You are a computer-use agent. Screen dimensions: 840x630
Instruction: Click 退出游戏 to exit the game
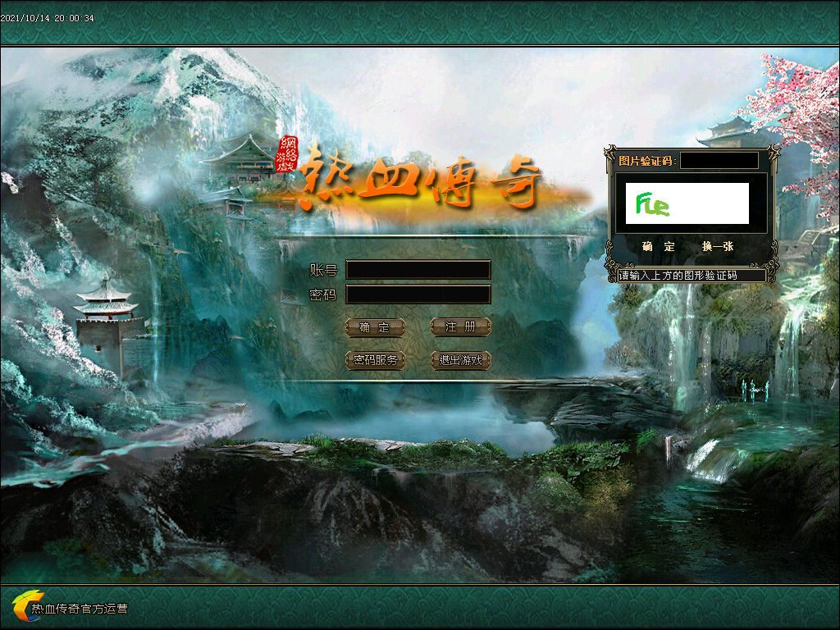[x=460, y=361]
